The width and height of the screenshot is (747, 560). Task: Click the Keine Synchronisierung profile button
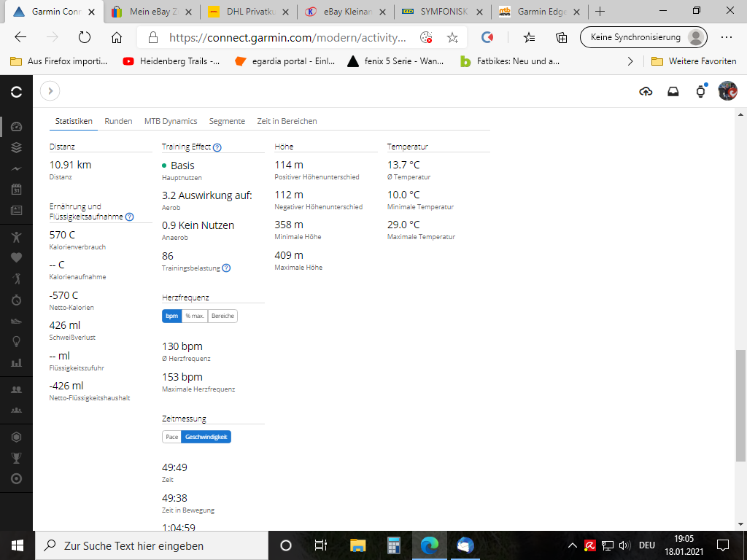click(643, 37)
